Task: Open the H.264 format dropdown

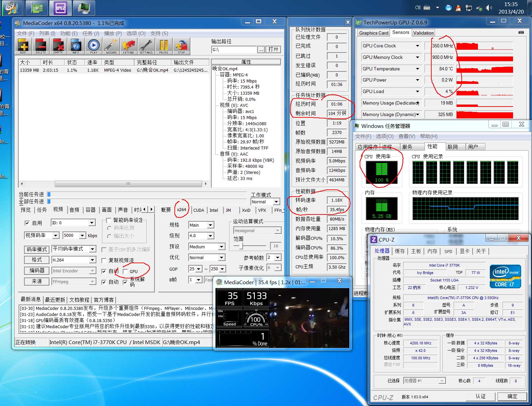Action: coord(92,260)
